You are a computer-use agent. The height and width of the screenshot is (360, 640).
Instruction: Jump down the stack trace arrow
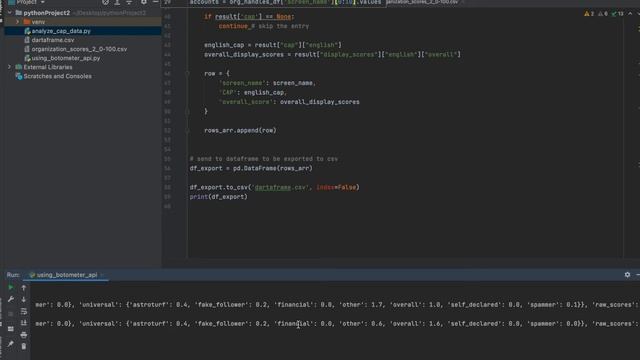[x=24, y=300]
